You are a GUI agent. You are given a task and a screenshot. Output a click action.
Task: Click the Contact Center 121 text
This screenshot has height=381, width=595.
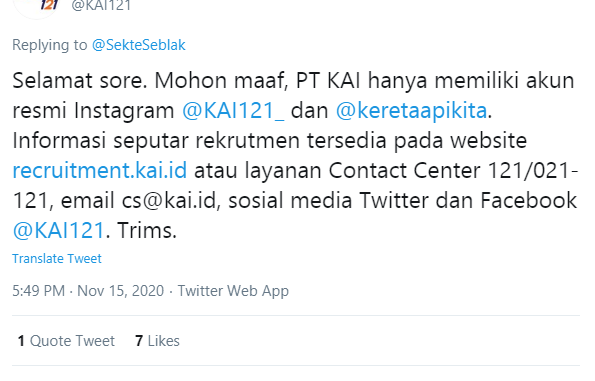tap(428, 170)
